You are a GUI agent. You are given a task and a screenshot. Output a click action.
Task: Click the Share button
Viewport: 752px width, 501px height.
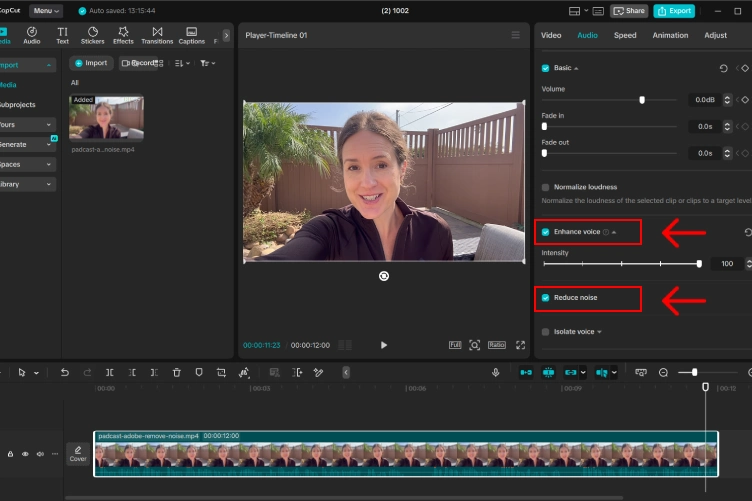[x=629, y=11]
